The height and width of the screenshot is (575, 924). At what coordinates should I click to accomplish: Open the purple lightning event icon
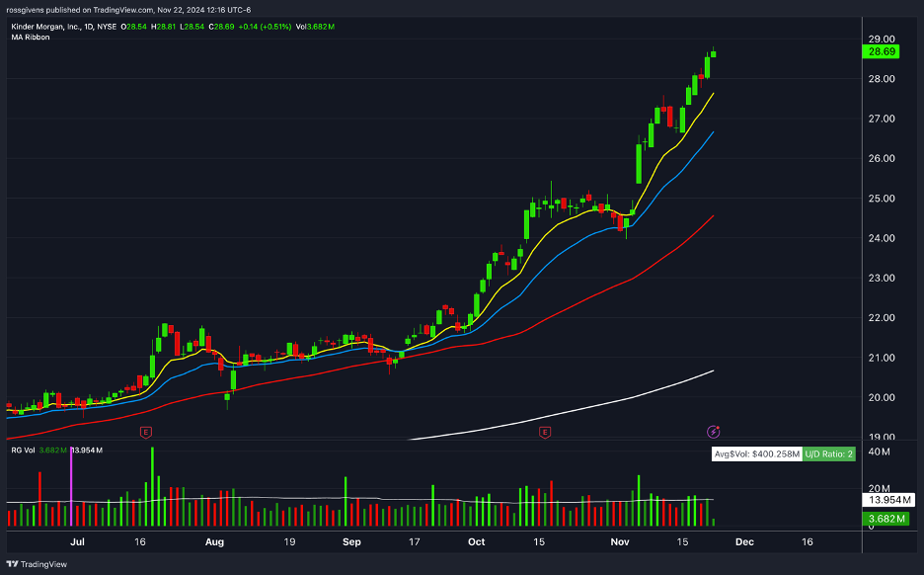[713, 432]
